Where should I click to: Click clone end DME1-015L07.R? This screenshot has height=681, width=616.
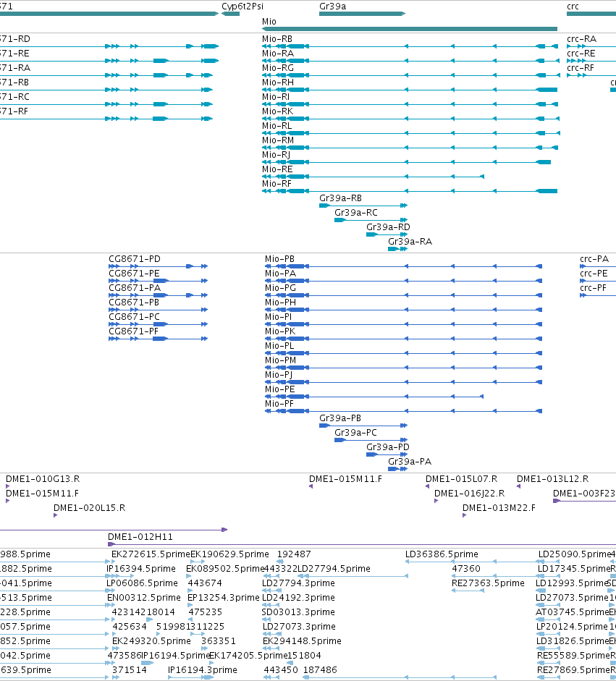[461, 479]
